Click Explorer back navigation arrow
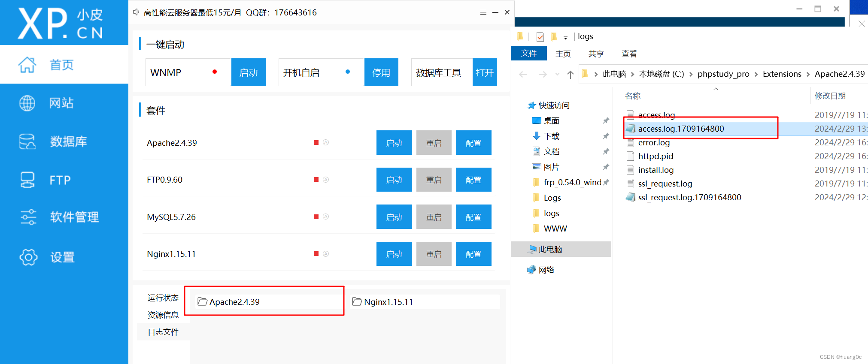The image size is (868, 364). pos(523,74)
